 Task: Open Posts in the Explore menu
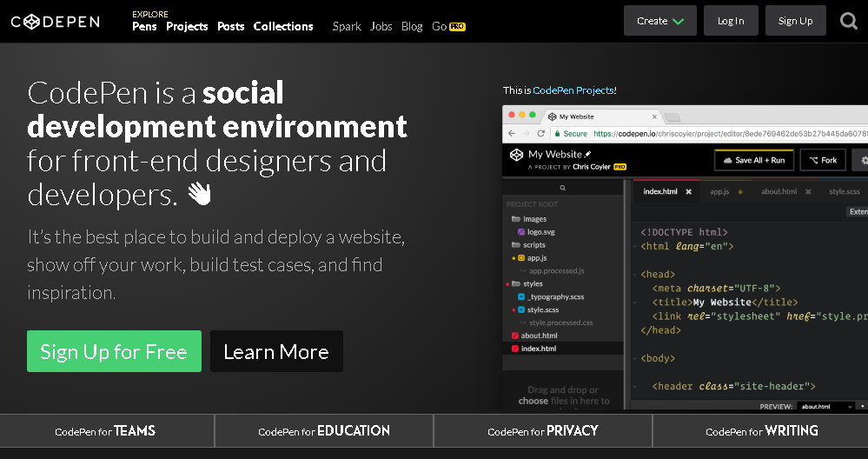(x=231, y=27)
